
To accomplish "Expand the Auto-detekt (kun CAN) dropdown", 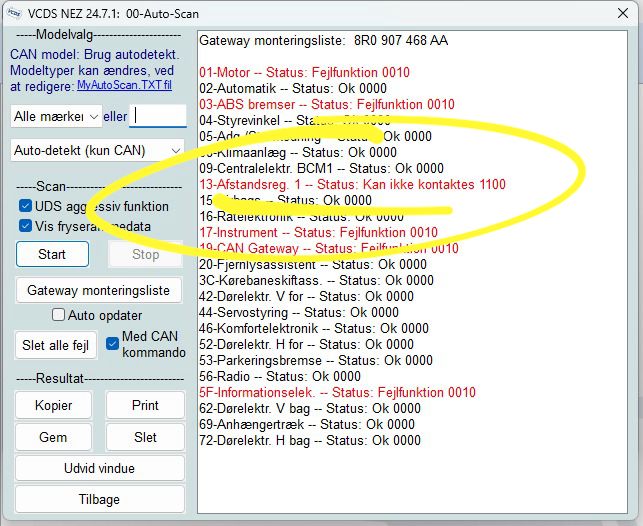I will pos(98,151).
